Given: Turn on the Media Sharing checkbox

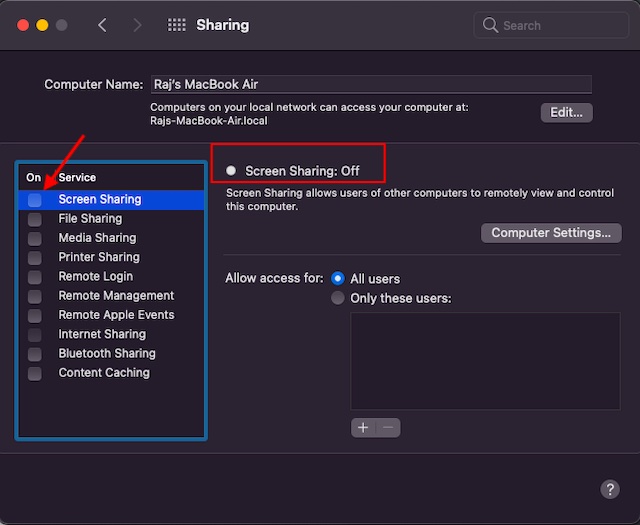Looking at the screenshot, I should coord(35,238).
